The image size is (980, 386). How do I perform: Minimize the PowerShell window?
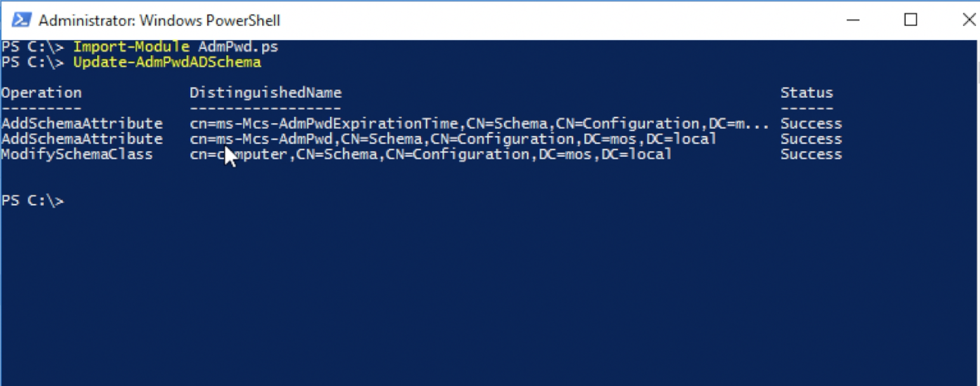coord(853,20)
